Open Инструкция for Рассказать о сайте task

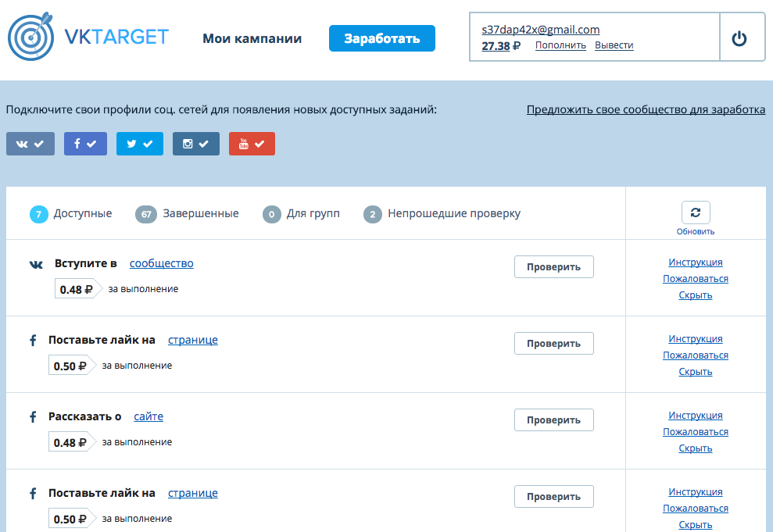[695, 416]
